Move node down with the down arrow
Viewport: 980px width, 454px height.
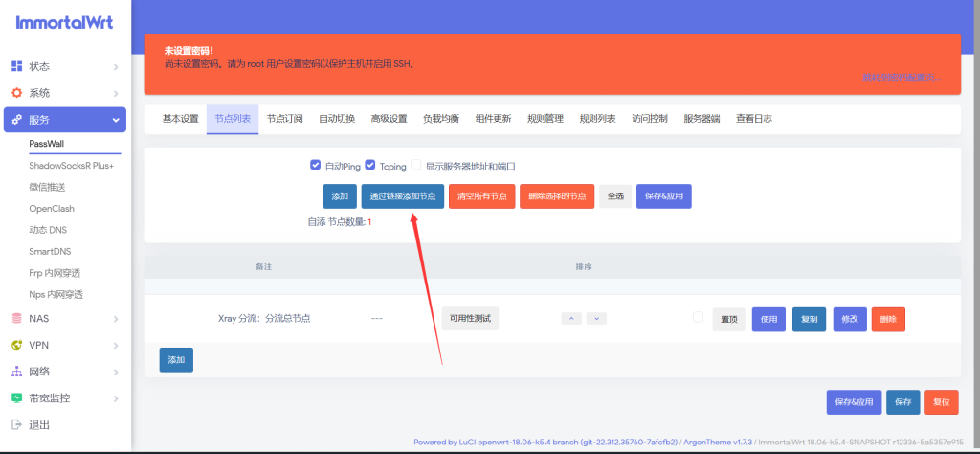596,318
